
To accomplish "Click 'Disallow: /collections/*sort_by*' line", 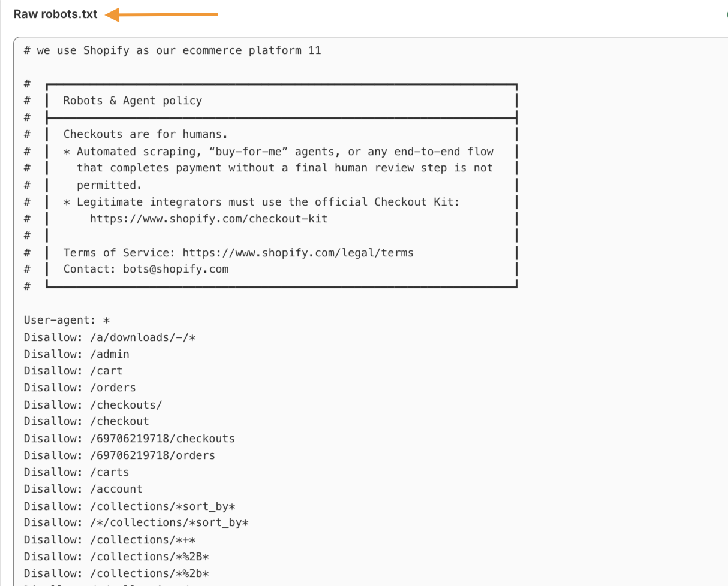I will tap(130, 506).
